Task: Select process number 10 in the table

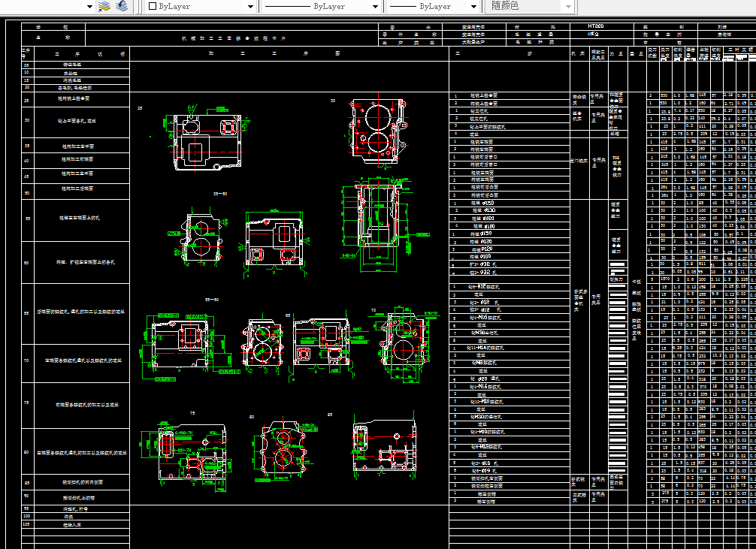Action: [26, 72]
